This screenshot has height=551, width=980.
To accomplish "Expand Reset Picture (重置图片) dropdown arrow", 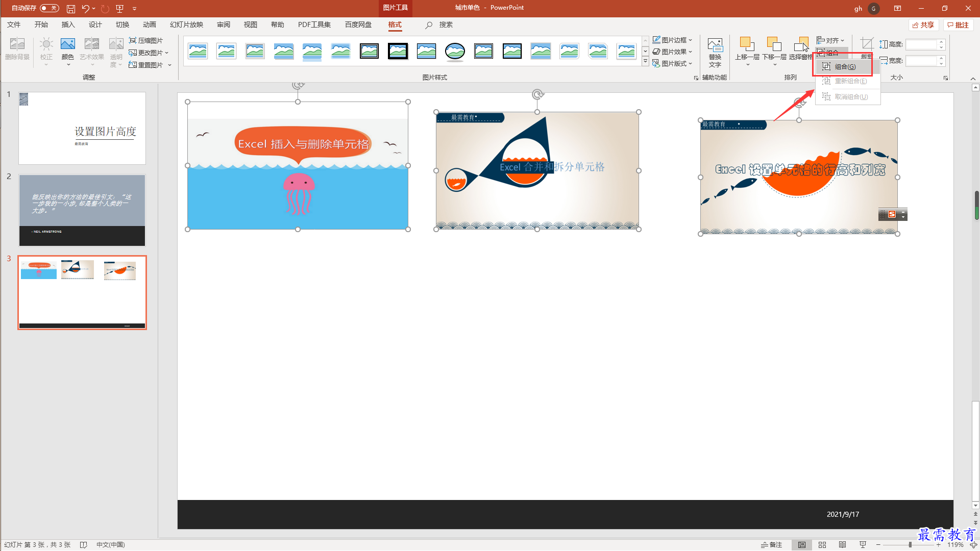I will [169, 65].
